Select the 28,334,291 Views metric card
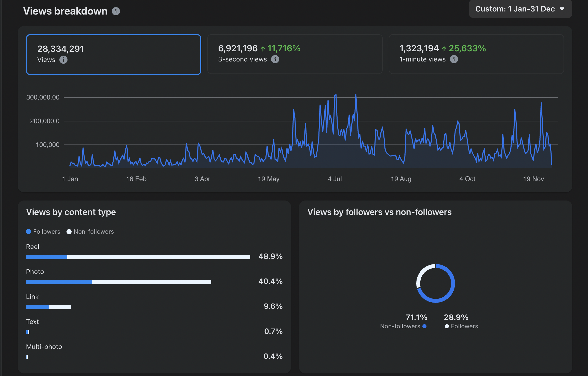This screenshot has width=588, height=376. coord(114,55)
